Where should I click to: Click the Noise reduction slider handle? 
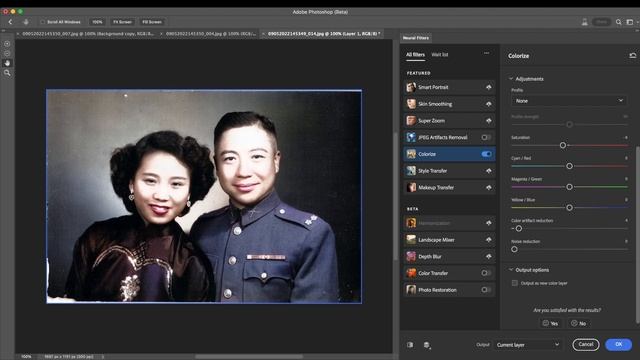pos(514,249)
